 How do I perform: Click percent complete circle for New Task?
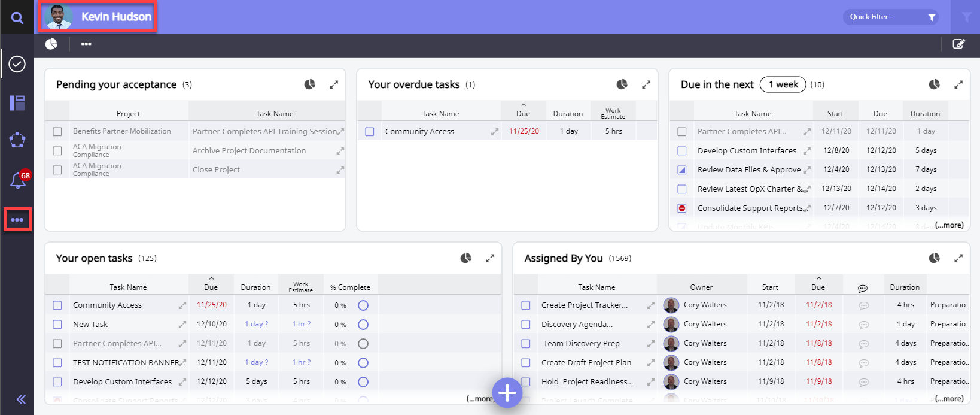click(x=363, y=325)
